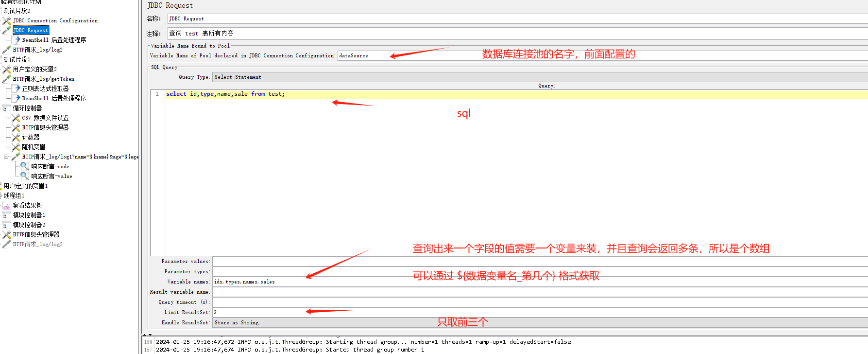Click the HTTP请求_log/getToken sampler icon

pyautogui.click(x=7, y=79)
